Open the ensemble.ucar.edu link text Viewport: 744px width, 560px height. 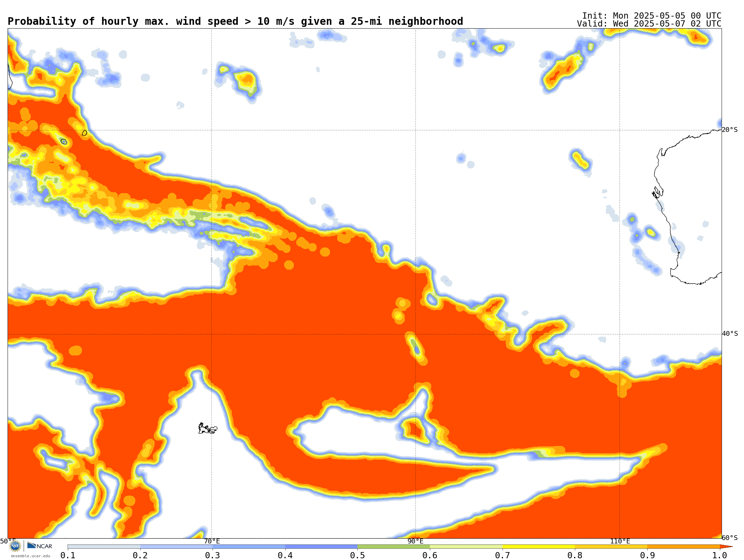click(x=30, y=556)
